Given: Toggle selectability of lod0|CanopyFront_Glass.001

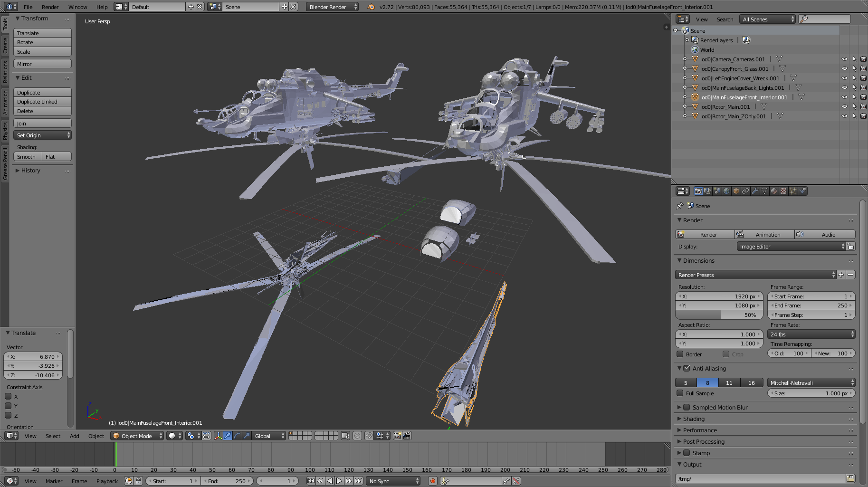Looking at the screenshot, I should click(854, 69).
